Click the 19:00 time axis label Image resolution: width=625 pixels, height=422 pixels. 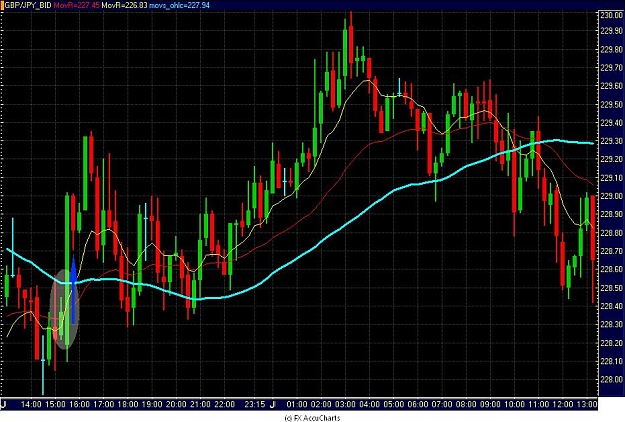coord(152,404)
